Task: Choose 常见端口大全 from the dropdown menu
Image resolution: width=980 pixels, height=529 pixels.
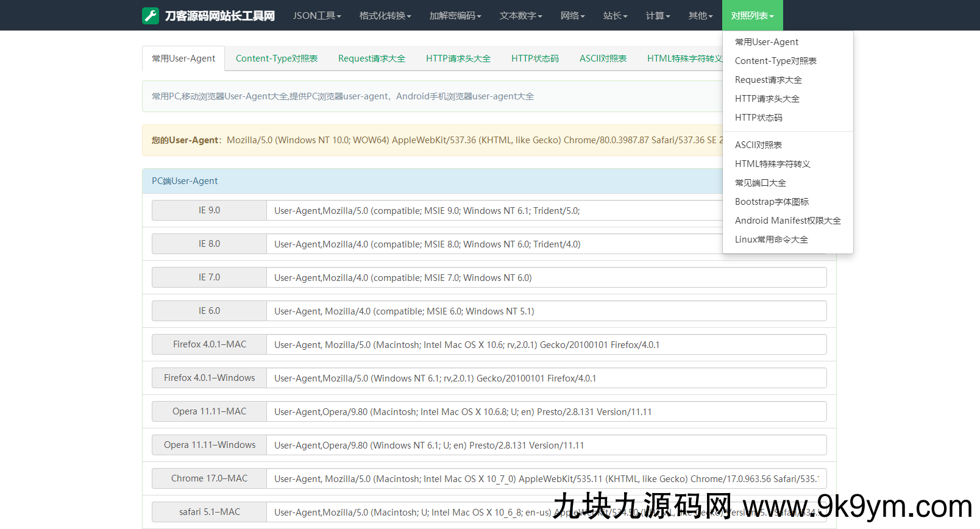Action: point(760,183)
